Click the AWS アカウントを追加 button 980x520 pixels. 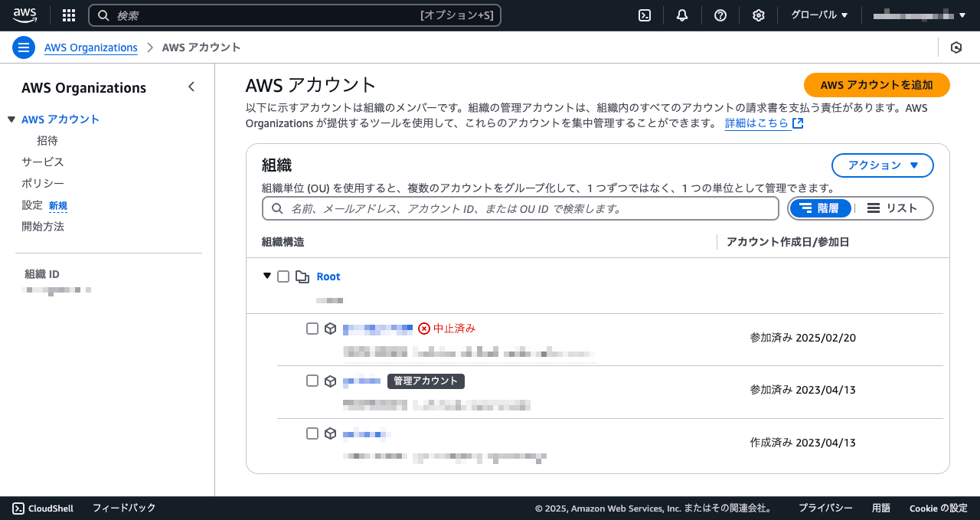tap(877, 85)
